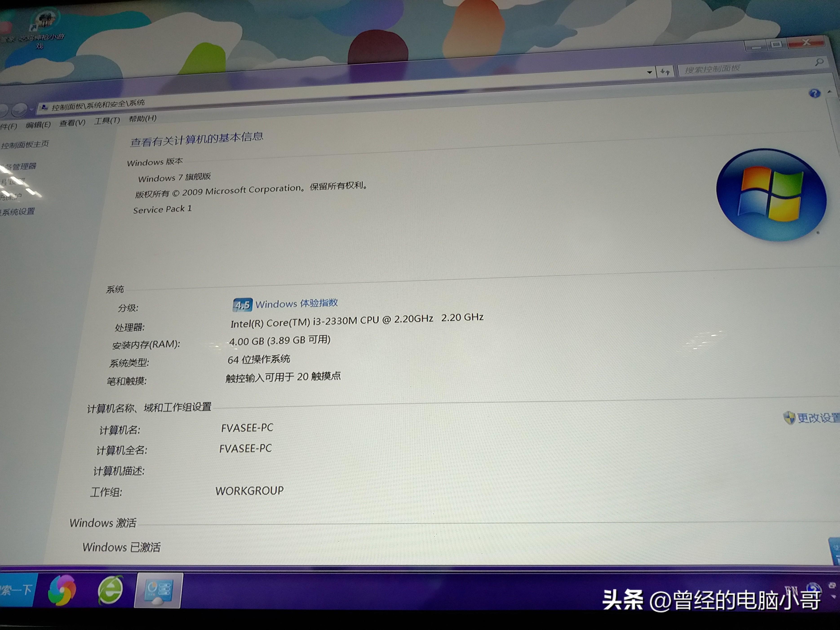The image size is (840, 630).
Task: Click the text 触控输入可用于 20 触摸点
Action: [x=283, y=377]
